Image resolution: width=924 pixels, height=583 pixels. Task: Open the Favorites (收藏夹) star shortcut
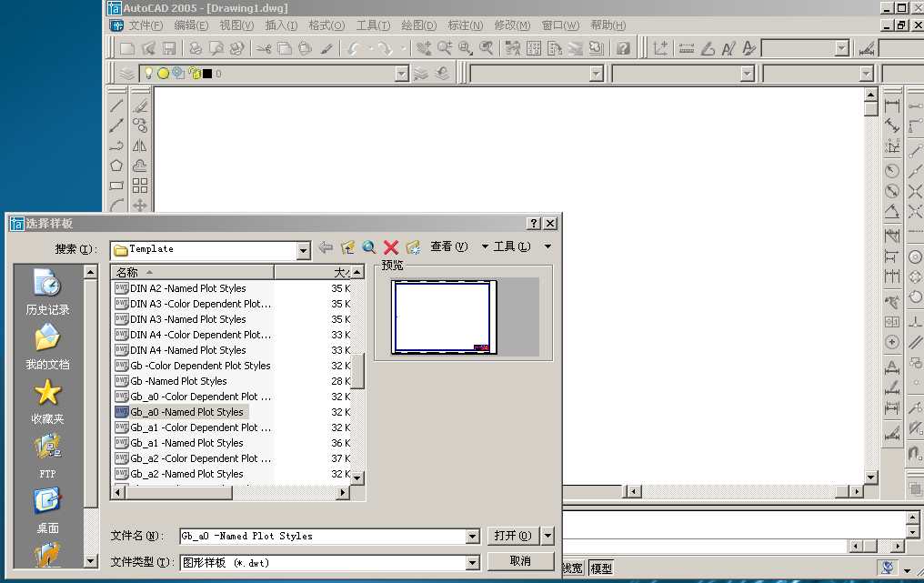click(47, 401)
